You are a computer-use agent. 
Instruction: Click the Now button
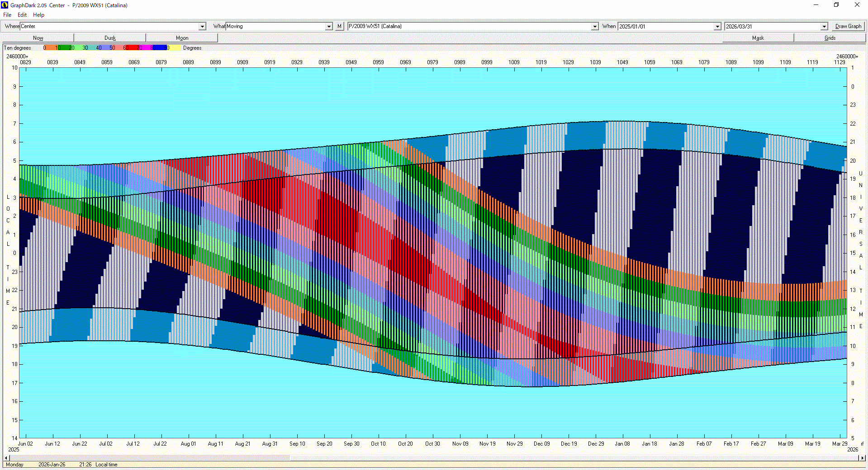38,38
